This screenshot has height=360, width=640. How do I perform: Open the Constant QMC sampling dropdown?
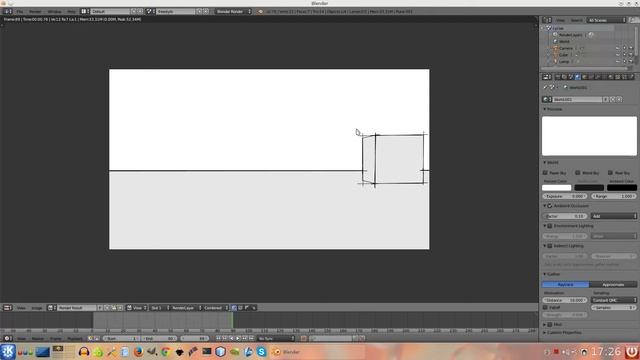pyautogui.click(x=614, y=300)
